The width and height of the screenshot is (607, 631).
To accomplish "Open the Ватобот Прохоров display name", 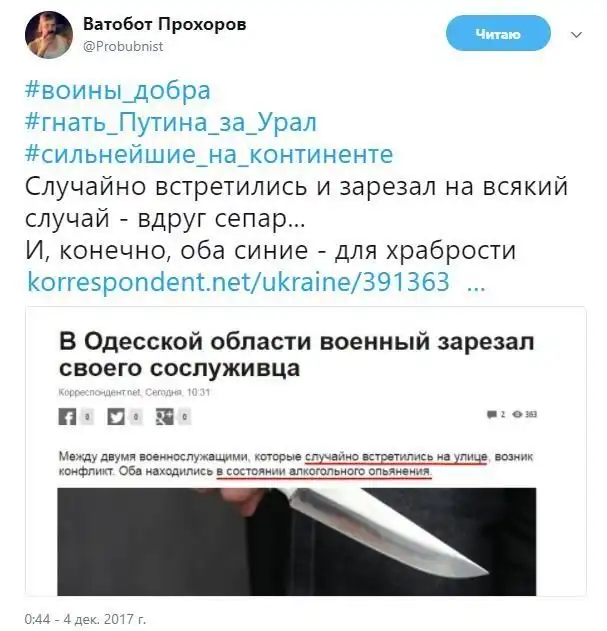I will [165, 24].
